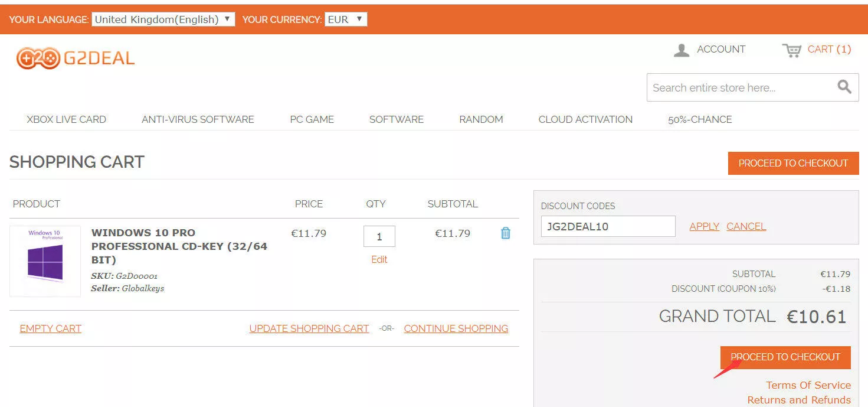Screen dimensions: 868x407
Task: Click the SHOPPING CART heading
Action: [77, 162]
